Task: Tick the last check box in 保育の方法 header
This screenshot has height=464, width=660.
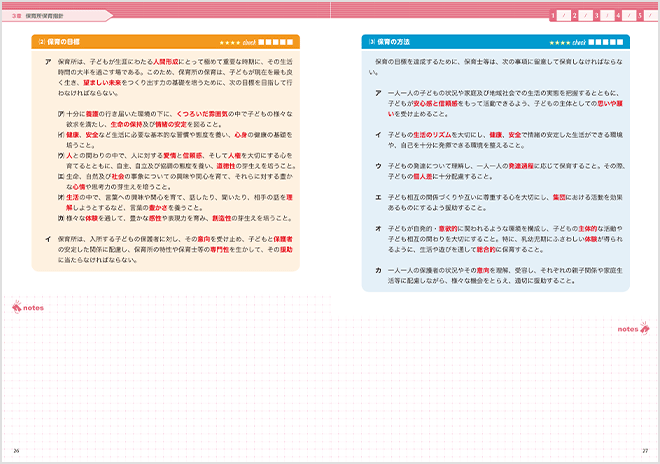Action: [x=620, y=42]
